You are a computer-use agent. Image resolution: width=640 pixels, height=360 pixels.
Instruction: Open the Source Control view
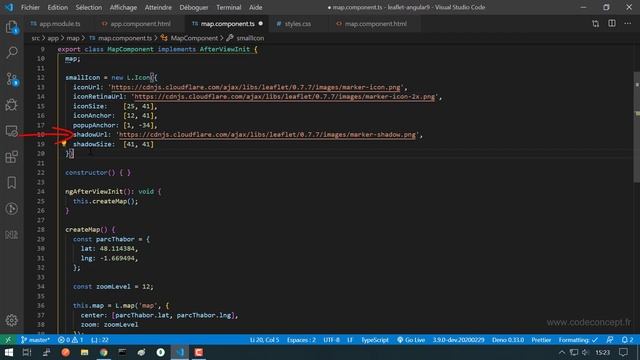pyautogui.click(x=11, y=79)
